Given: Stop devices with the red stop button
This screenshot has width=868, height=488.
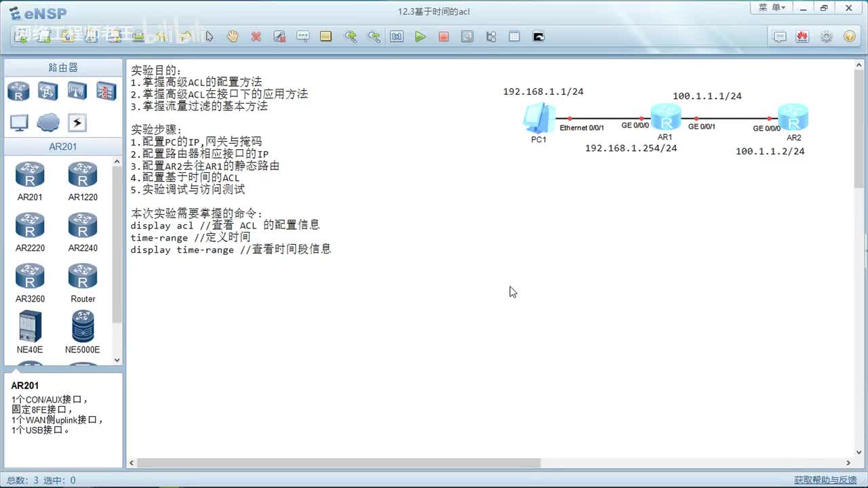Looking at the screenshot, I should (x=443, y=37).
